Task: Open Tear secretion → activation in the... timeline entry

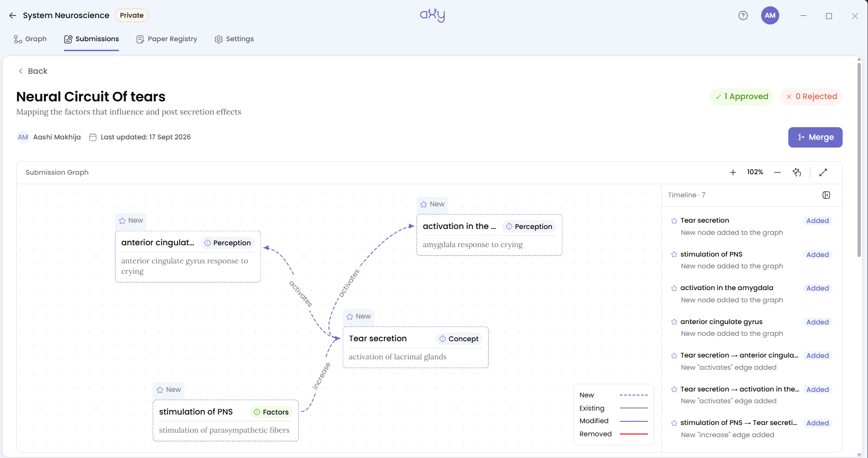Action: 751,395
